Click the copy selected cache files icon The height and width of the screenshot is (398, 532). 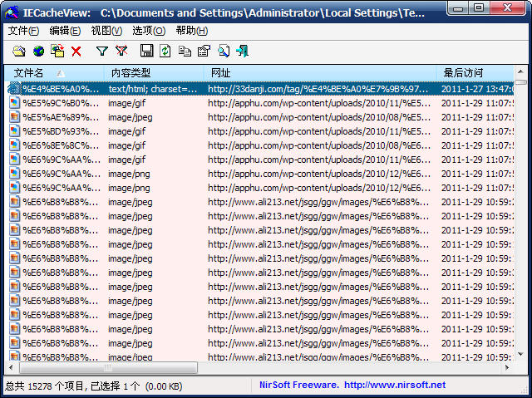57,51
